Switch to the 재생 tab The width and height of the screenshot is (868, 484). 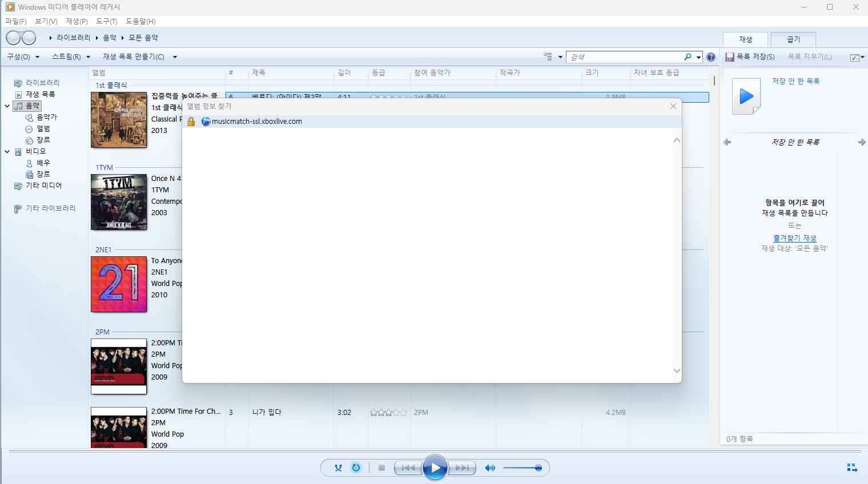click(x=746, y=39)
